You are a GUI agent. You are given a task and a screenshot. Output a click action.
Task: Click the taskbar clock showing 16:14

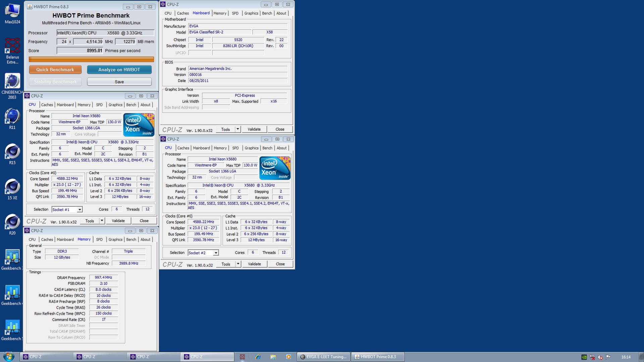pos(626,357)
